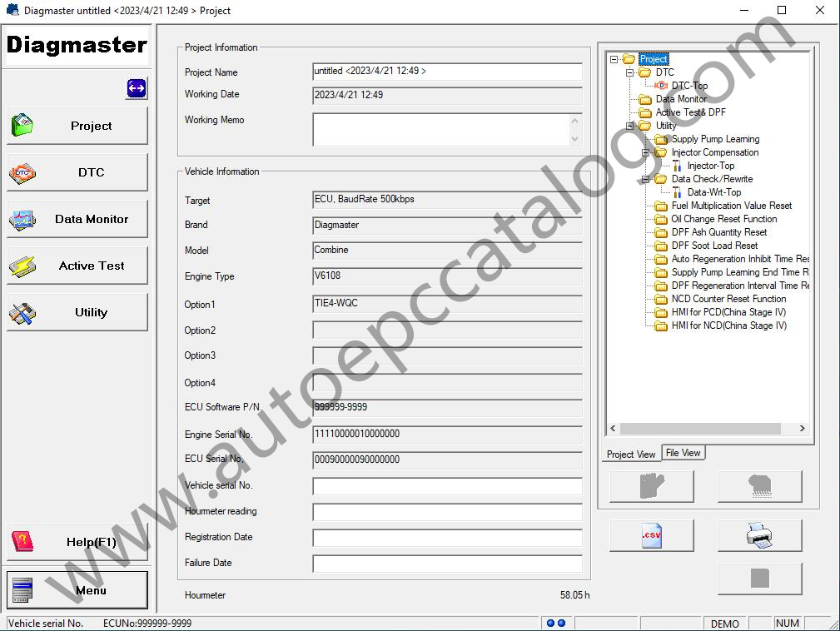The image size is (840, 631).
Task: Select the DTC folder in tree
Action: [x=665, y=72]
